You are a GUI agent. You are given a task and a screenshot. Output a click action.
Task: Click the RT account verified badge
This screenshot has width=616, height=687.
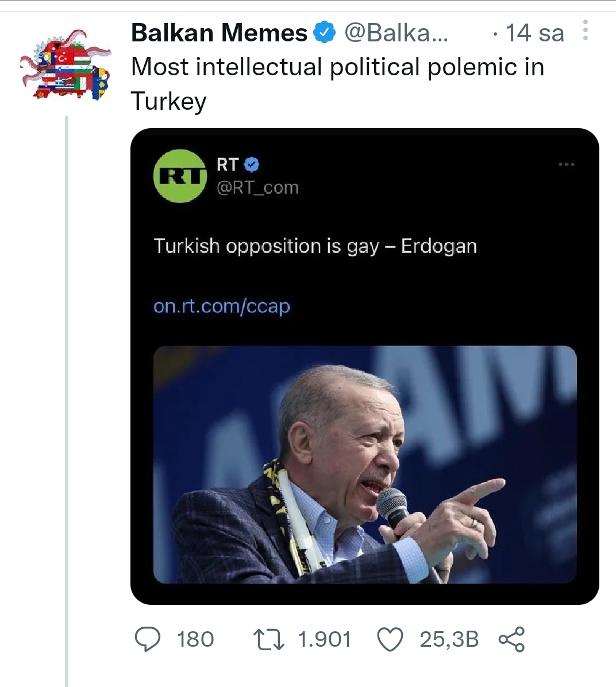tap(252, 165)
